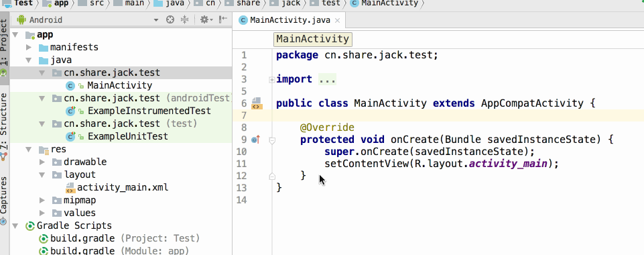This screenshot has height=255, width=644.
Task: Expand the drawable folder
Action: 42,162
